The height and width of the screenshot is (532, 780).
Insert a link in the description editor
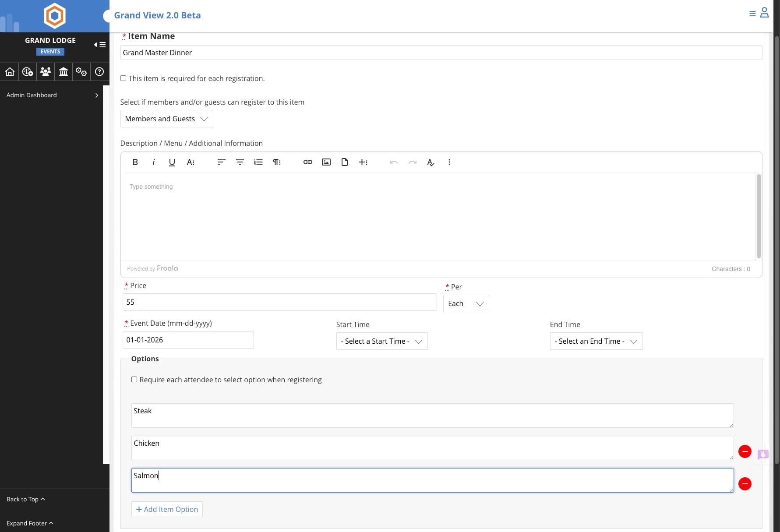pyautogui.click(x=308, y=162)
